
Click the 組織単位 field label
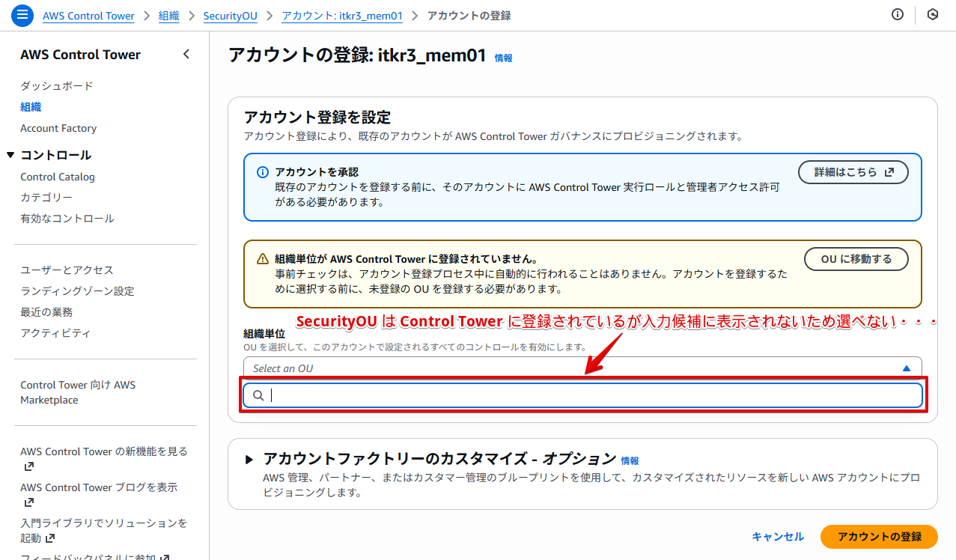click(264, 334)
